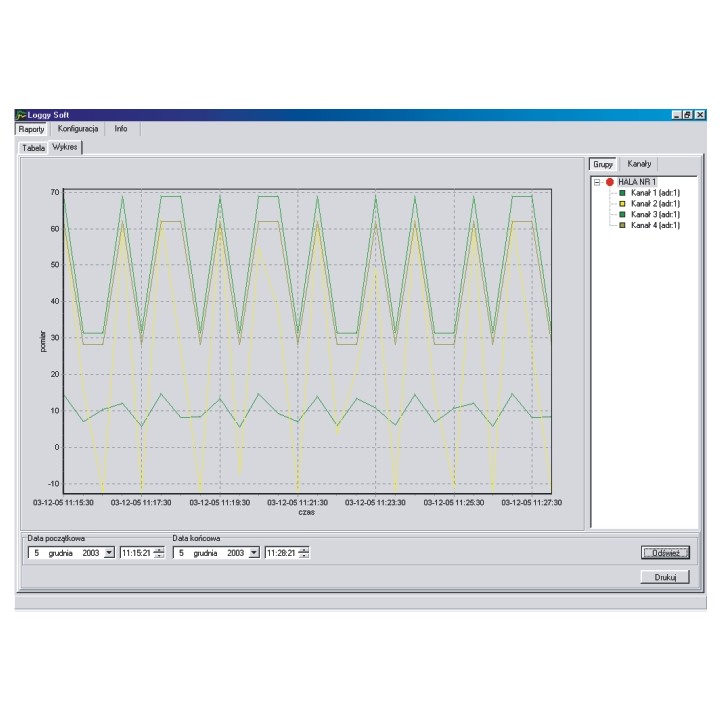This screenshot has height=720, width=720.
Task: Select Kanał 4 (adr:1) in the tree
Action: (656, 226)
